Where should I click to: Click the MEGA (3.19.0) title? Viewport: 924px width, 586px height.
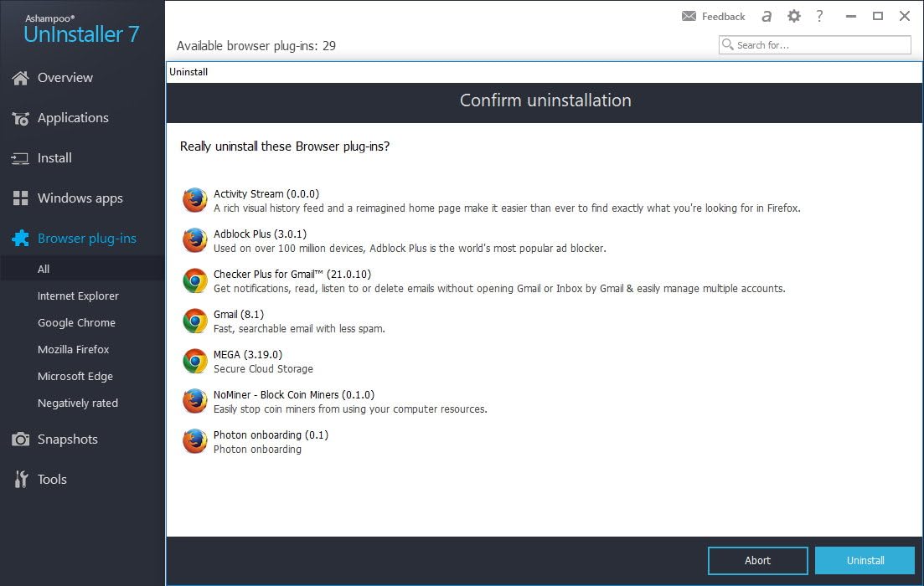pyautogui.click(x=248, y=354)
